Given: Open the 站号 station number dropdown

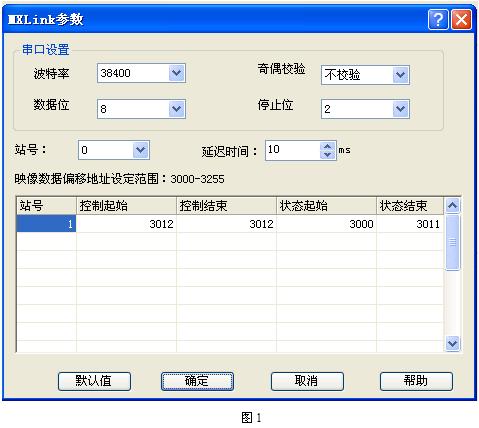Looking at the screenshot, I should [x=140, y=150].
